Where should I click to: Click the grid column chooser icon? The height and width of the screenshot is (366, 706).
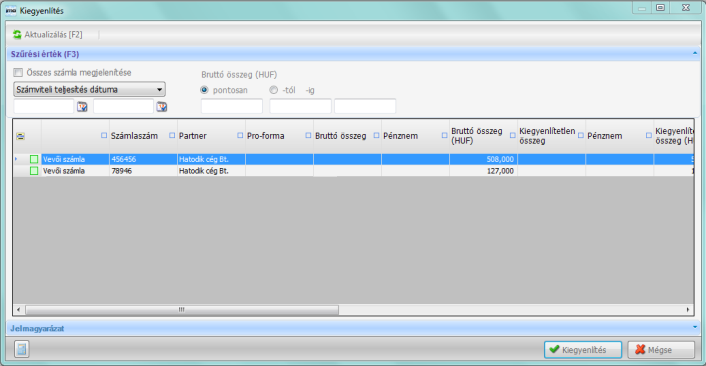click(20, 136)
